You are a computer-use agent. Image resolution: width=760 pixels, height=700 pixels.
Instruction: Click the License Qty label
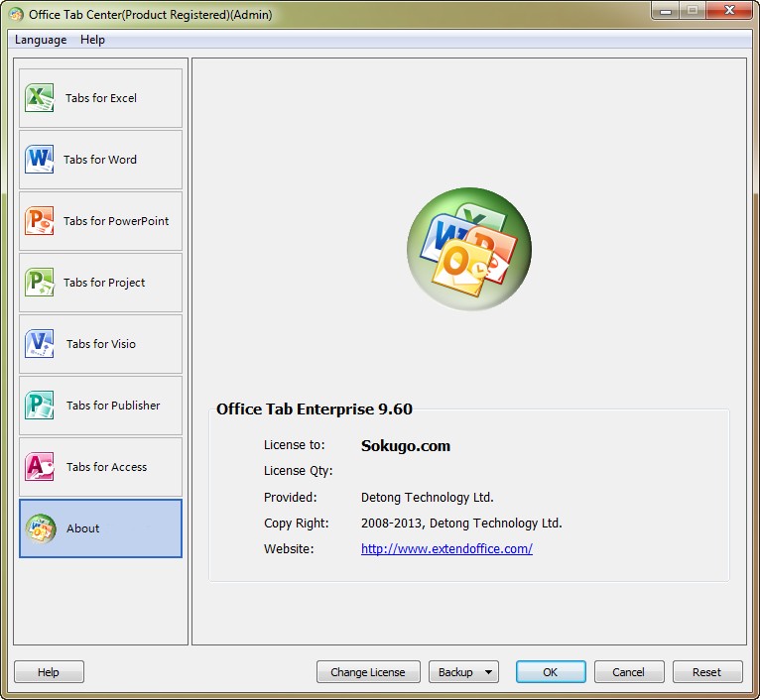tap(298, 471)
